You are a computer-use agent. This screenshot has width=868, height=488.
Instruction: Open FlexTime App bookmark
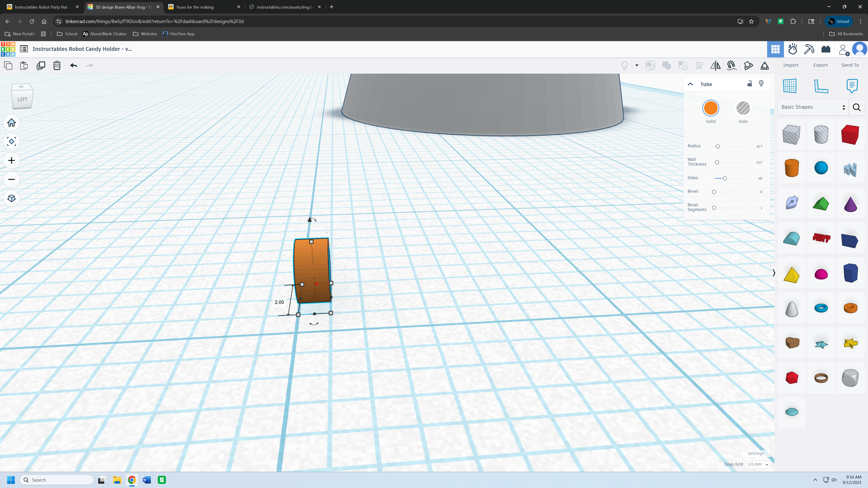179,34
